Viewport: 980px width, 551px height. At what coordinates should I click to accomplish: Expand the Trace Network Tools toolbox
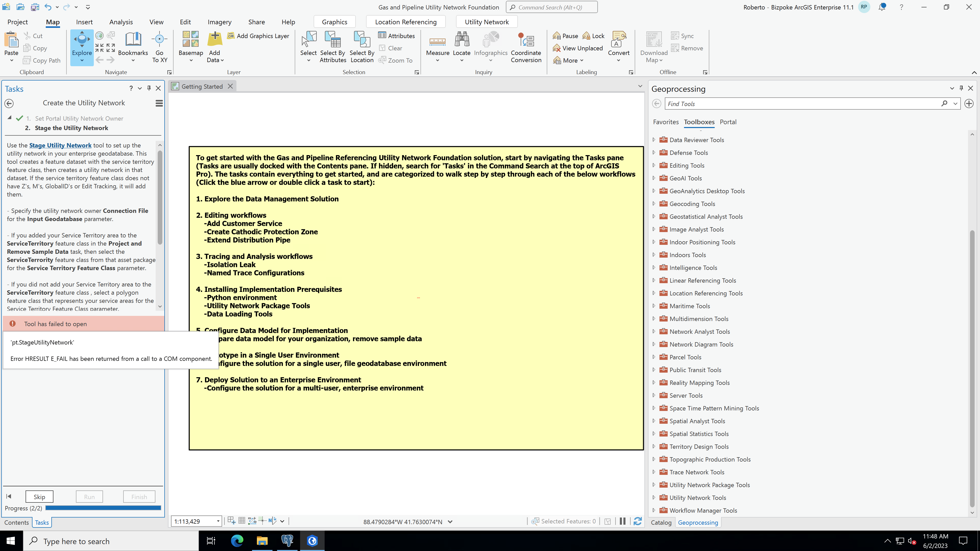654,472
